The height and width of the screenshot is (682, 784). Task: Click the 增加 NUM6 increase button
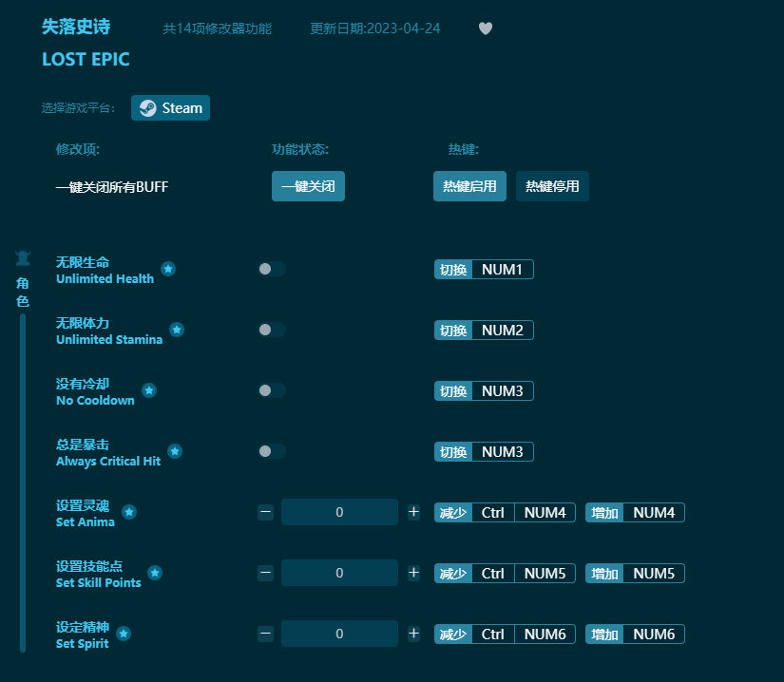coord(635,634)
